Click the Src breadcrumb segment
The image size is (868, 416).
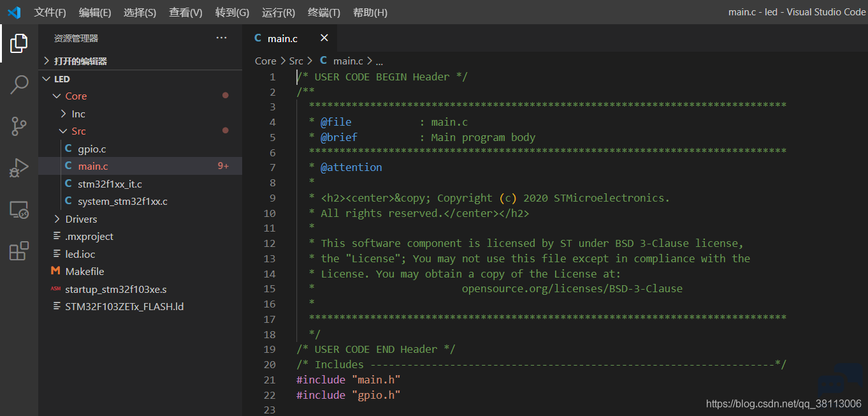pyautogui.click(x=296, y=61)
